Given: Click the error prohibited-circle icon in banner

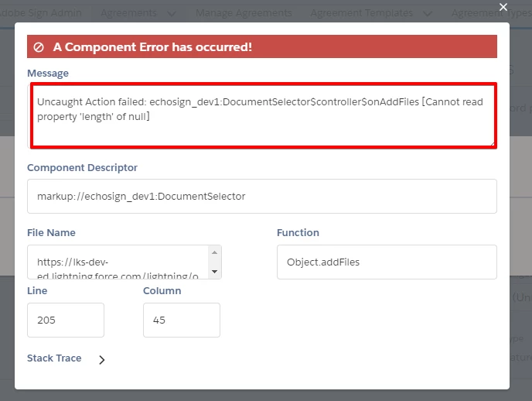Looking at the screenshot, I should click(x=39, y=47).
